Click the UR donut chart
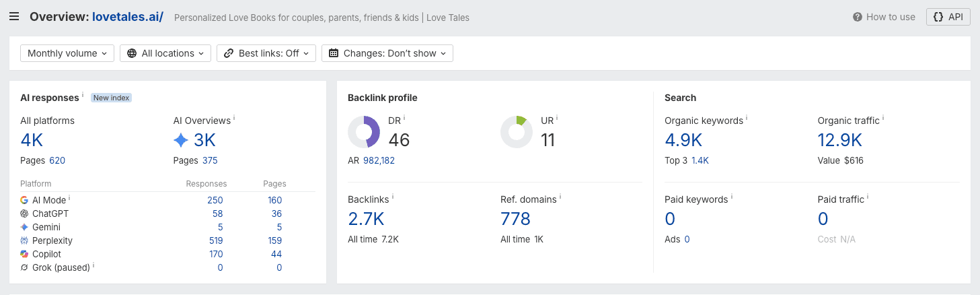Image resolution: width=980 pixels, height=295 pixels. tap(517, 132)
